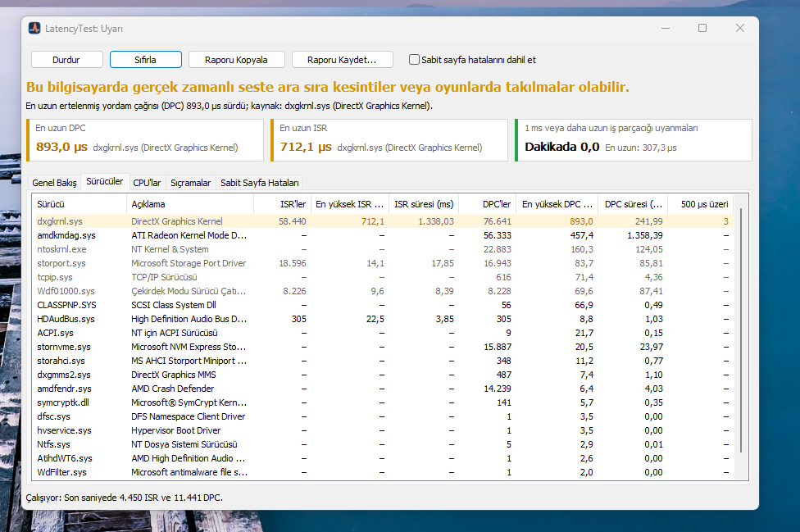Image resolution: width=800 pixels, height=532 pixels.
Task: Switch to the Genel Bakış tab
Action: click(x=54, y=183)
